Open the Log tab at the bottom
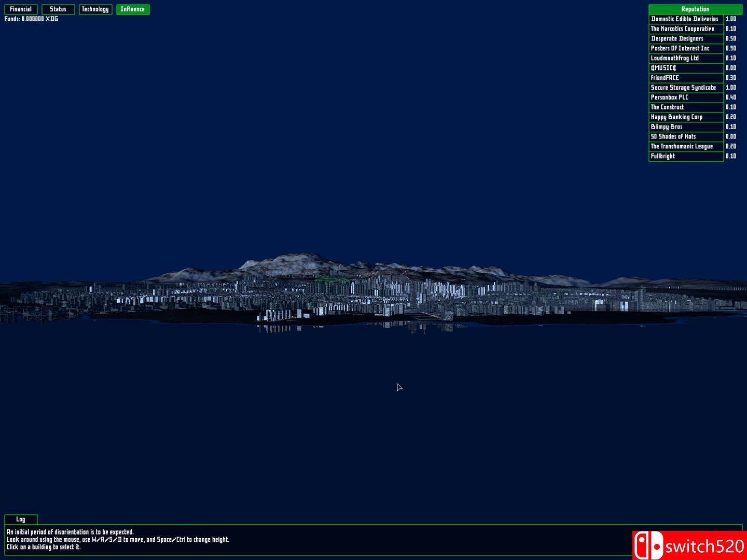747x560 pixels. pyautogui.click(x=21, y=519)
